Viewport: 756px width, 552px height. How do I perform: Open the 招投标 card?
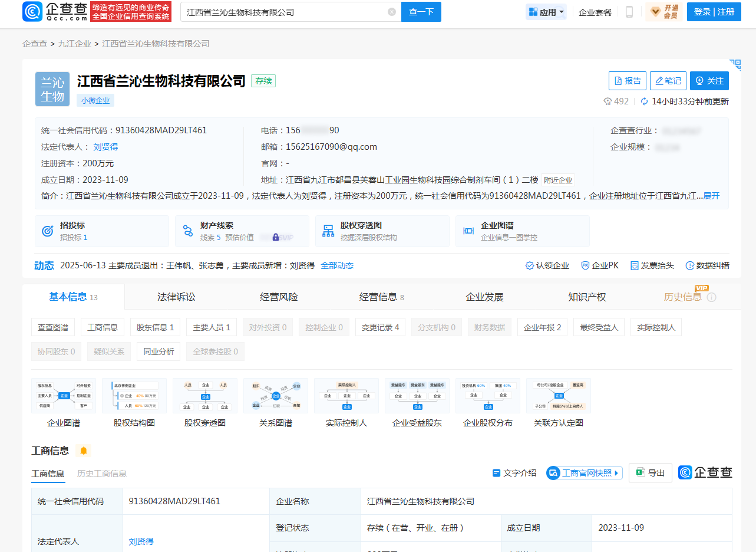pos(101,231)
